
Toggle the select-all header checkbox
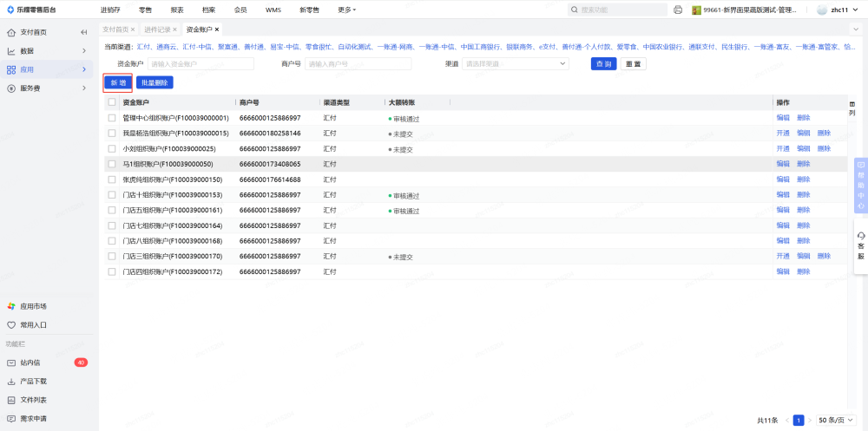(112, 102)
